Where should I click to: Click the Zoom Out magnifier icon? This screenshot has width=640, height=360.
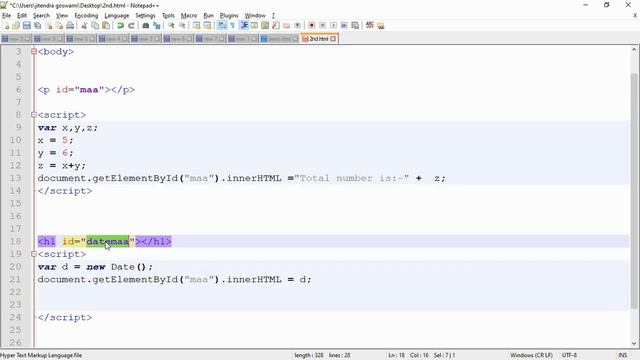coord(182,26)
